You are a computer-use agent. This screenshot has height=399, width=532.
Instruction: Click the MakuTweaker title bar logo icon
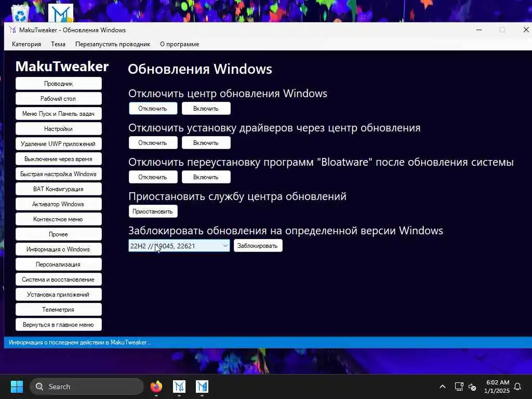pos(12,30)
